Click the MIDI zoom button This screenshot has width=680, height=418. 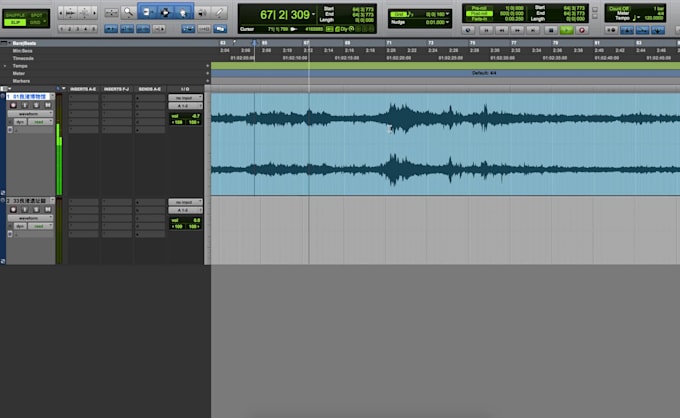point(84,13)
